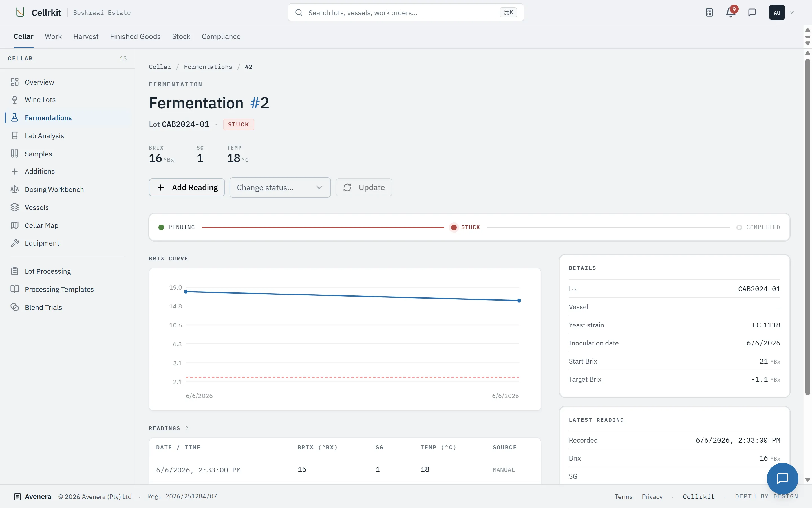The image size is (812, 508).
Task: Open the calculator icon in header
Action: click(x=709, y=12)
